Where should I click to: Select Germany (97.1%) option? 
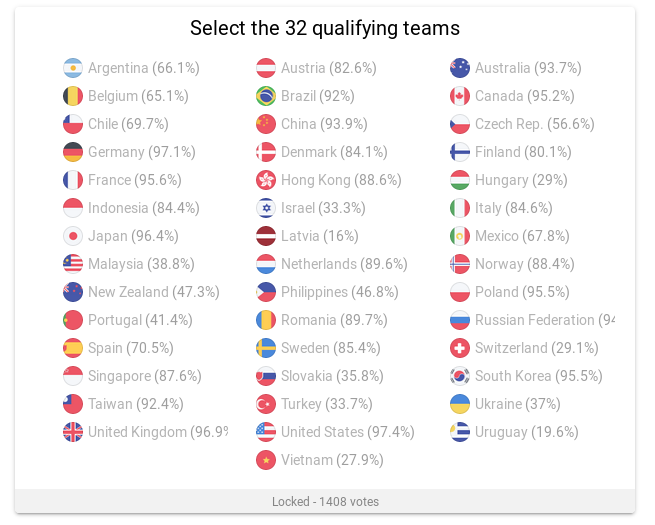(129, 152)
